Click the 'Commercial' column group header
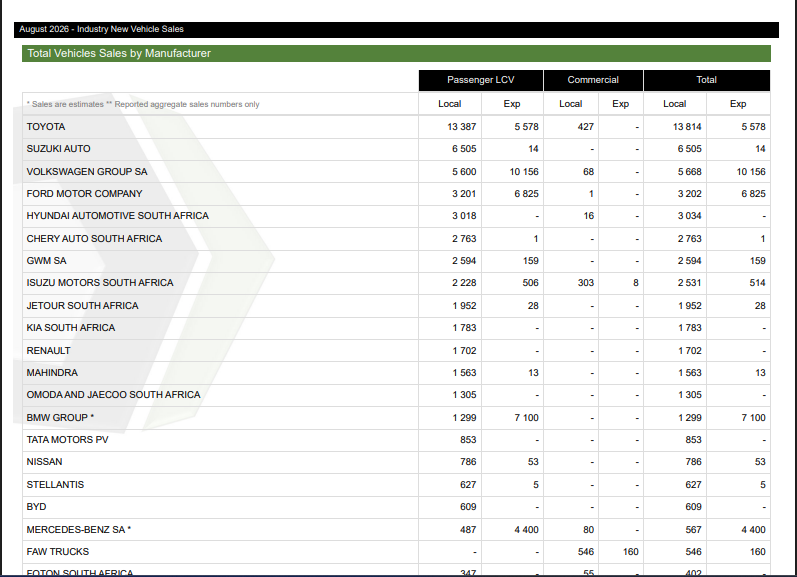This screenshot has height=577, width=797. point(593,80)
